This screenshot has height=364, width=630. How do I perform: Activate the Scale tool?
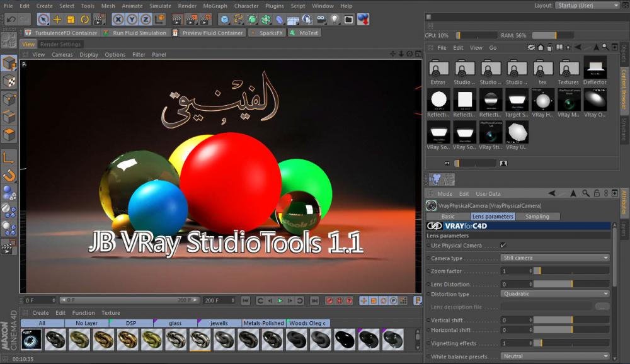pos(71,20)
